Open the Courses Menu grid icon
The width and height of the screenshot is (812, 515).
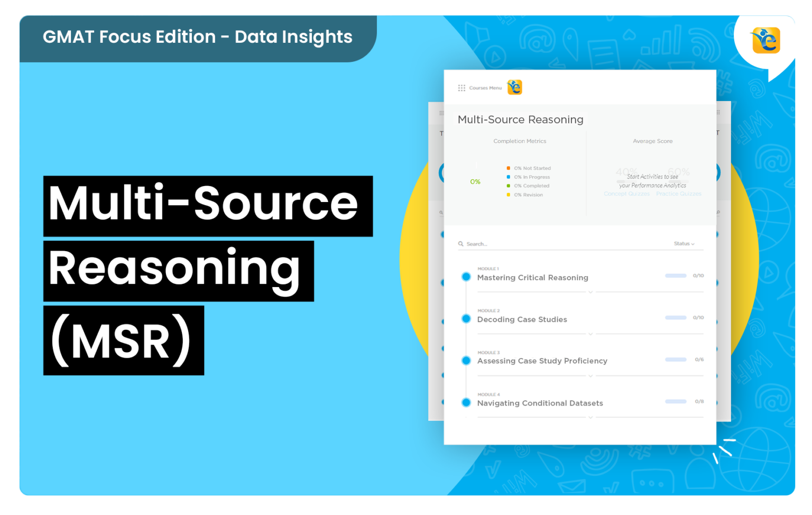point(462,88)
